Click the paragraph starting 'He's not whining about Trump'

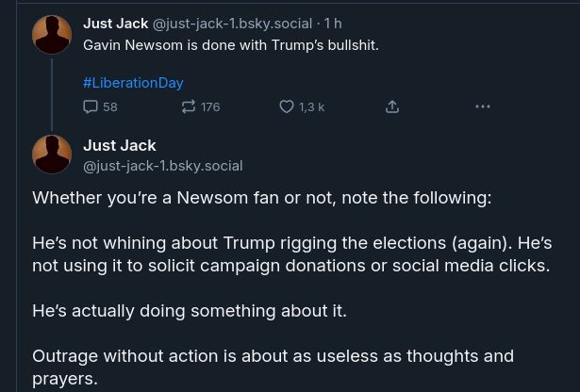[x=291, y=254]
